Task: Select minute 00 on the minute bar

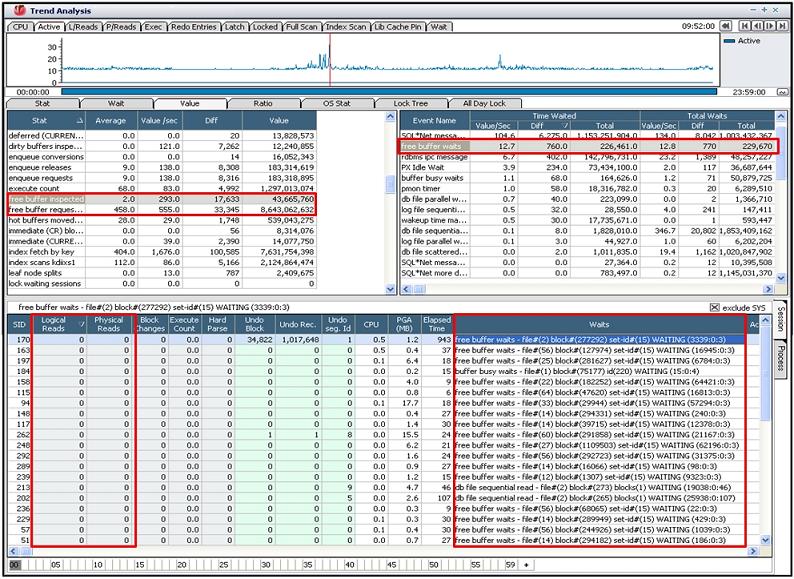Action: (15, 564)
